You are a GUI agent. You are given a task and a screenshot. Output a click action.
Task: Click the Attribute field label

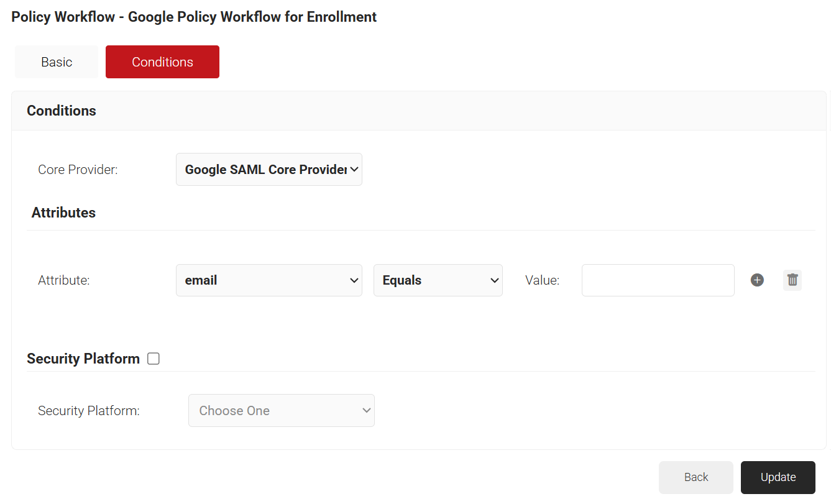coord(64,280)
